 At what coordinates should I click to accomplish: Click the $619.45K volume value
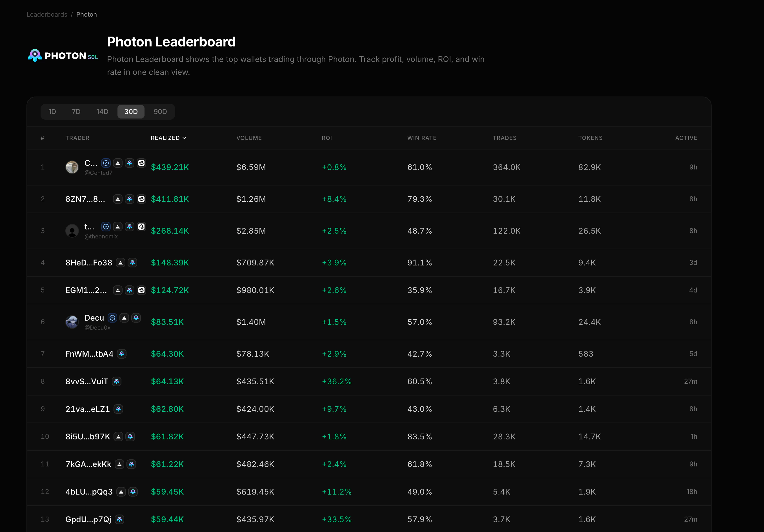(x=255, y=492)
